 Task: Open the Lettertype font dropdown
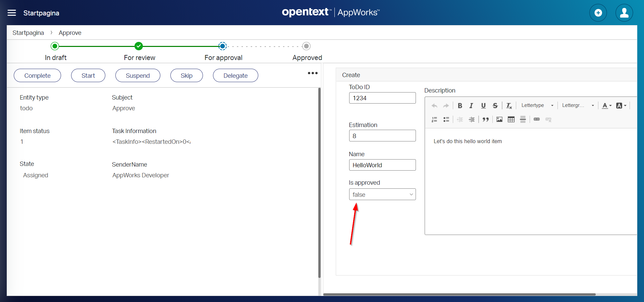(x=537, y=105)
